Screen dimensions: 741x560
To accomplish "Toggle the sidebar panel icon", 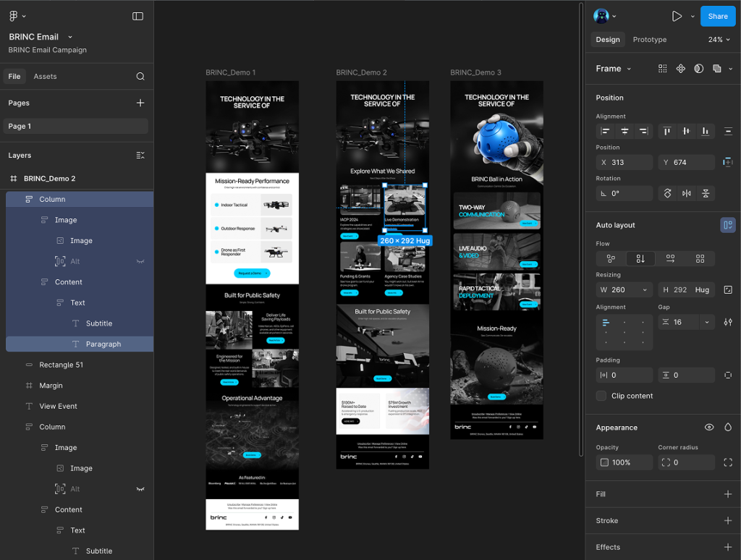I will point(137,16).
